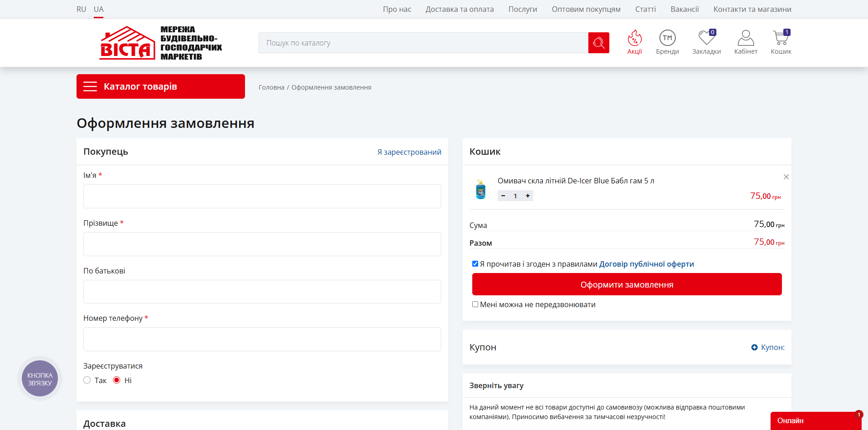
Task: Focus the catalog search field
Action: pyautogui.click(x=424, y=43)
